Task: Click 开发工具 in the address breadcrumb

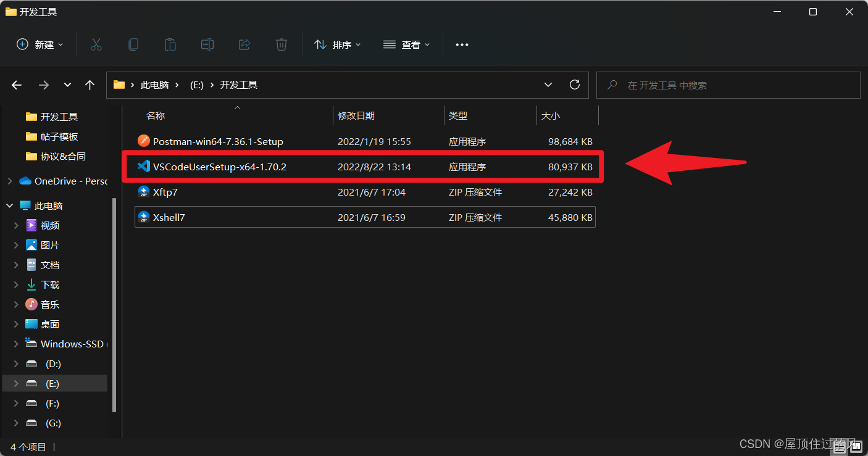Action: pyautogui.click(x=239, y=85)
